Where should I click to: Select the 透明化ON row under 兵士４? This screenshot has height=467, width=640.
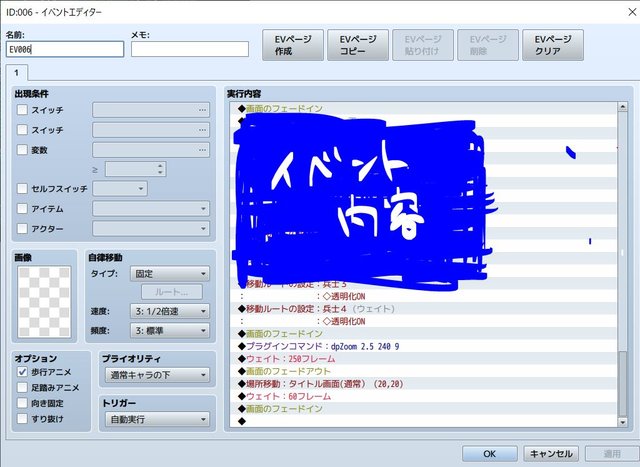click(423, 321)
